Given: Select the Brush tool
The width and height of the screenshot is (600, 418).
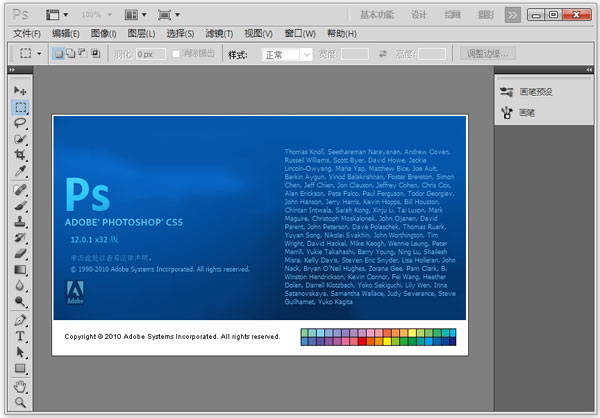Looking at the screenshot, I should 20,206.
